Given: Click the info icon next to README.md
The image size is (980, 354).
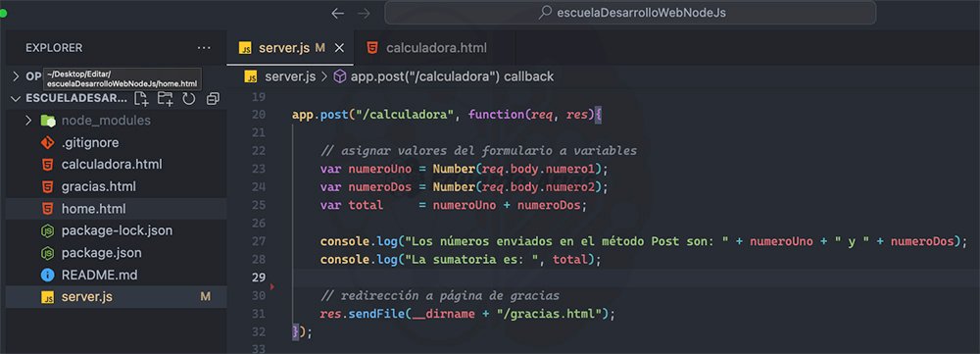Looking at the screenshot, I should click(x=47, y=275).
